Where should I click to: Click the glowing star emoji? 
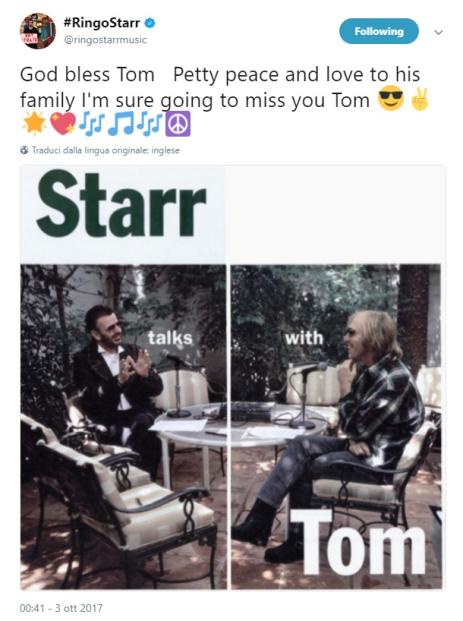click(x=34, y=124)
